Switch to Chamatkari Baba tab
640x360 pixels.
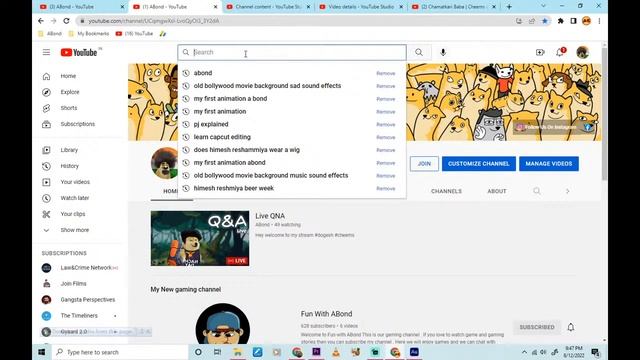pos(454,7)
